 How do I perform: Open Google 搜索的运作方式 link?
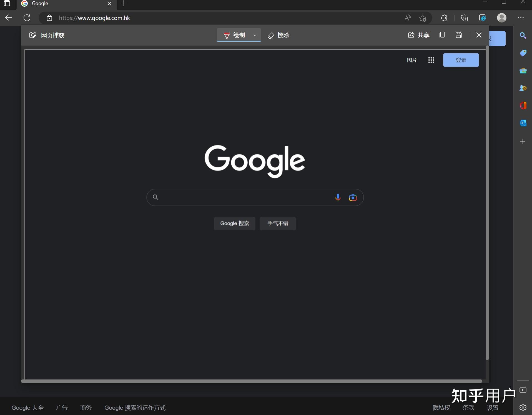pos(135,408)
